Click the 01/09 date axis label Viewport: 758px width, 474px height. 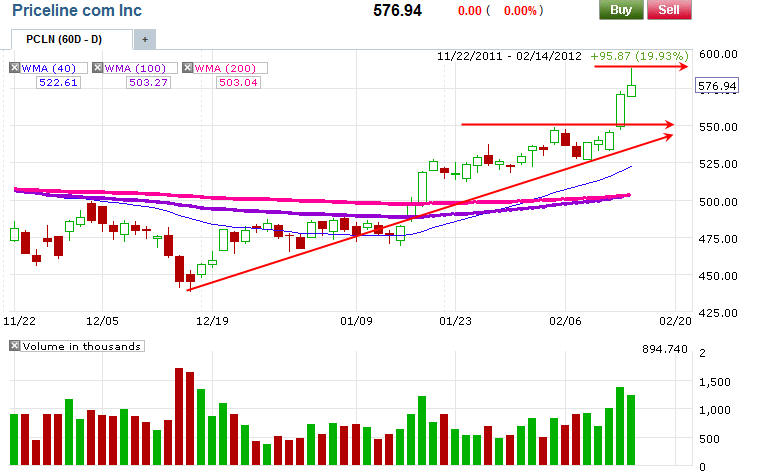[x=356, y=321]
